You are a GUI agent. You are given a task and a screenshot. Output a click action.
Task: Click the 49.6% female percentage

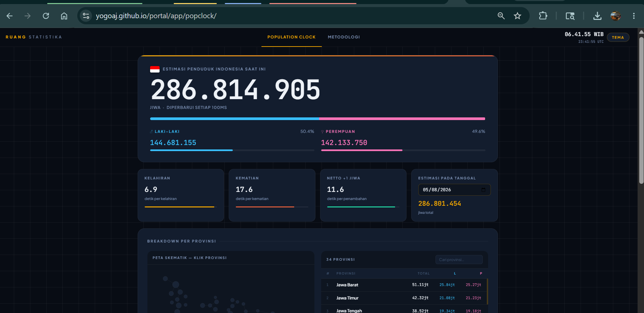click(478, 132)
